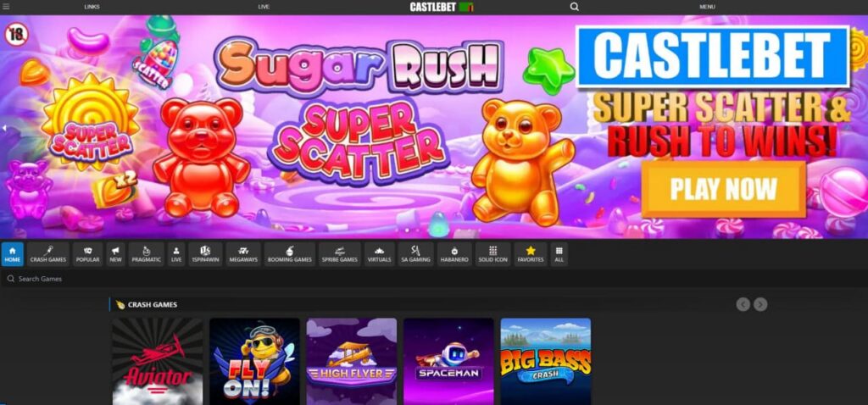Click the CASTLEBET header logo

pyautogui.click(x=441, y=7)
